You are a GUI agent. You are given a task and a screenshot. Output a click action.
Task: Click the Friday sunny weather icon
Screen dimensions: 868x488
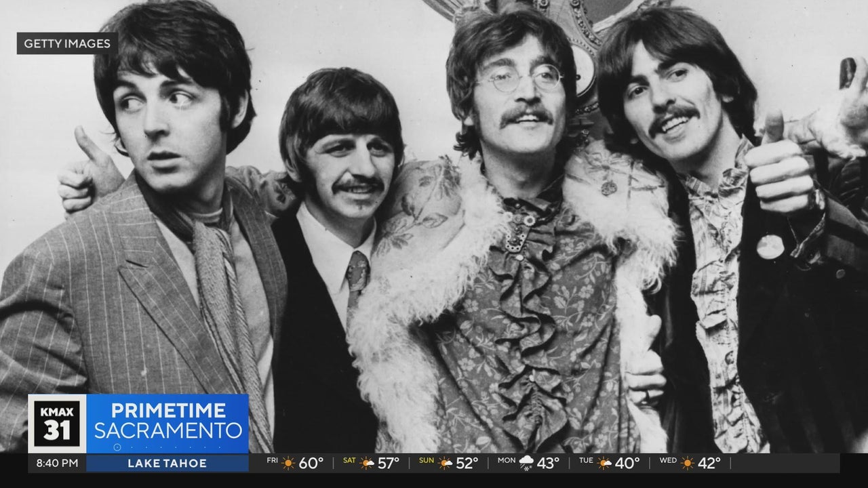click(x=289, y=464)
